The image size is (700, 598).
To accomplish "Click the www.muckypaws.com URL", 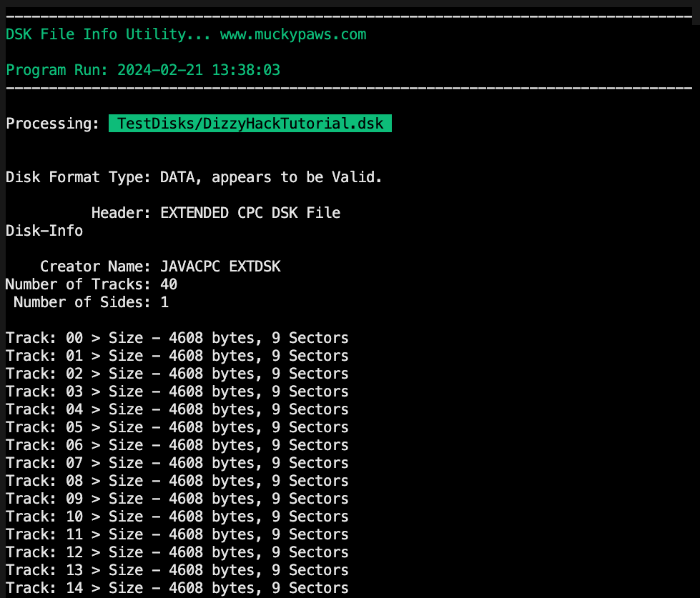I will (x=292, y=34).
